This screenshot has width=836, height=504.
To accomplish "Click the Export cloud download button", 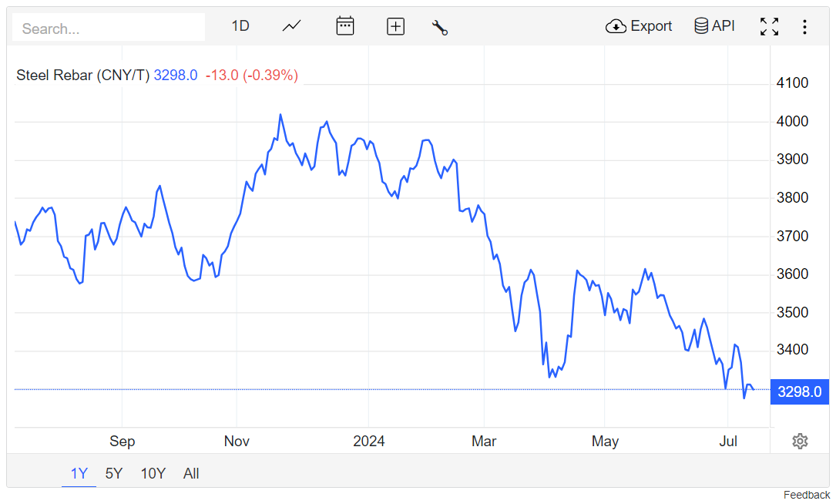I will point(639,26).
